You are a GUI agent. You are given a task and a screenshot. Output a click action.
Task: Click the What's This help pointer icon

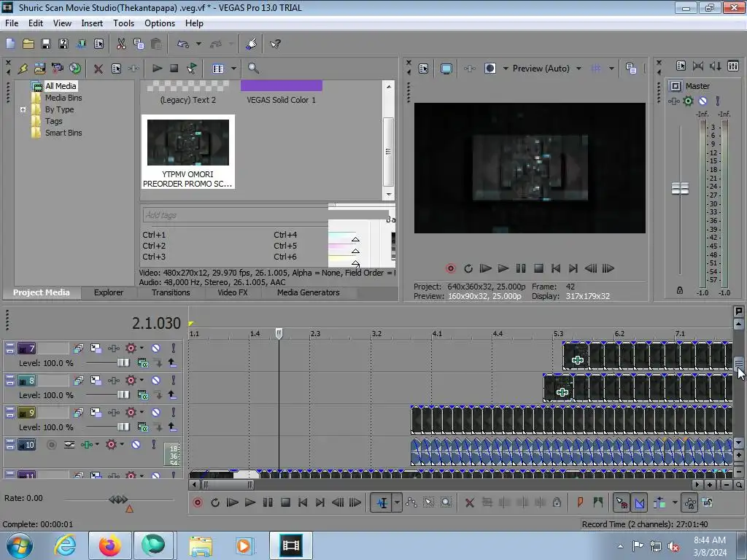click(275, 44)
